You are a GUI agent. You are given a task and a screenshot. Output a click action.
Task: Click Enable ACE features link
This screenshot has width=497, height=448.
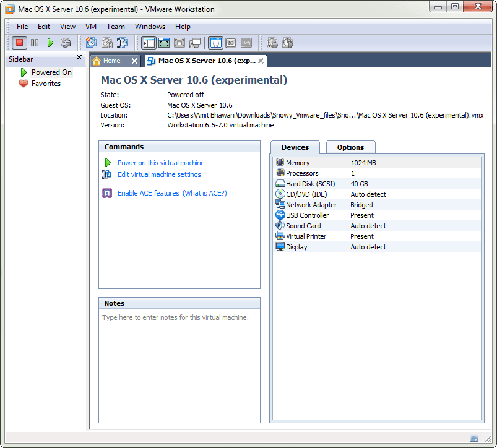[149, 193]
